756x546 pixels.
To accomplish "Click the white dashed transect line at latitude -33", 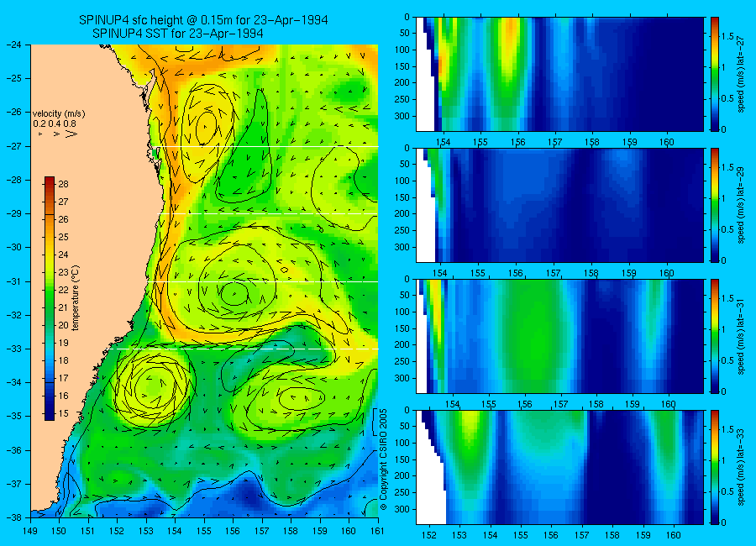I will (x=244, y=349).
